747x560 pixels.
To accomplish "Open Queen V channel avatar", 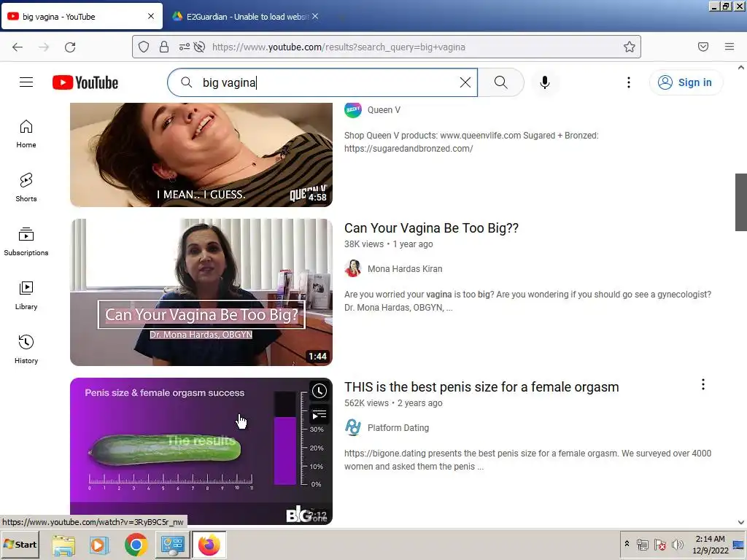I will tap(353, 109).
